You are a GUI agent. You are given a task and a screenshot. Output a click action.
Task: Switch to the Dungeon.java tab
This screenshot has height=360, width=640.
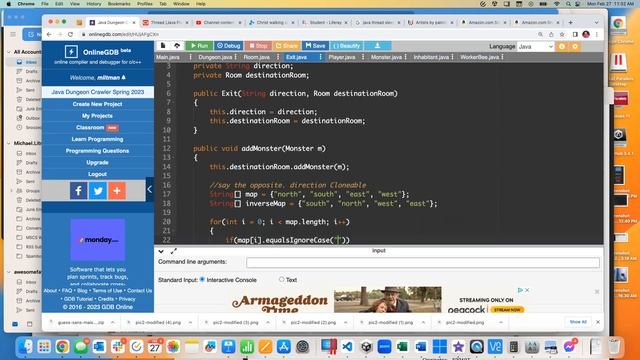(x=215, y=57)
